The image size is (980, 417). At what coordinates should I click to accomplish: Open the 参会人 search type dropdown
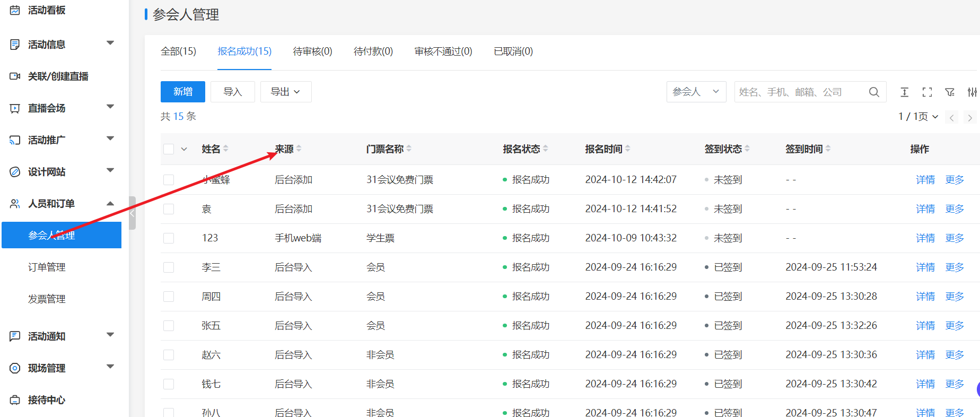pyautogui.click(x=696, y=92)
